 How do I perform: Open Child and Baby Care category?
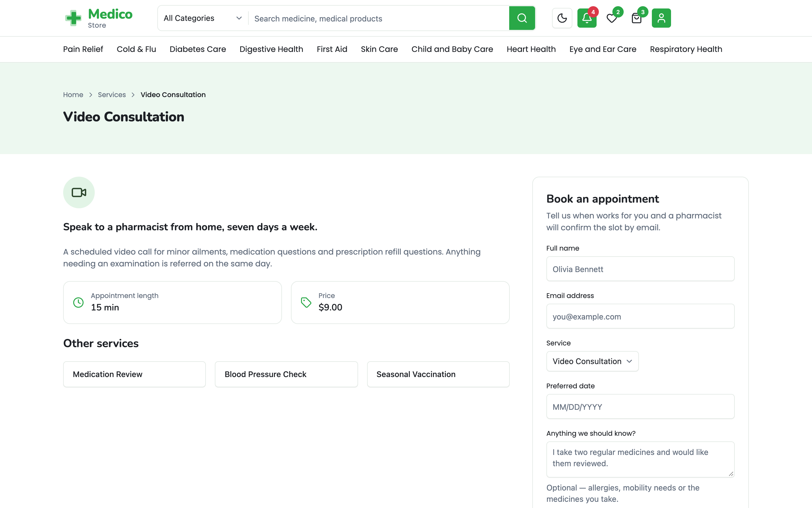pyautogui.click(x=452, y=49)
